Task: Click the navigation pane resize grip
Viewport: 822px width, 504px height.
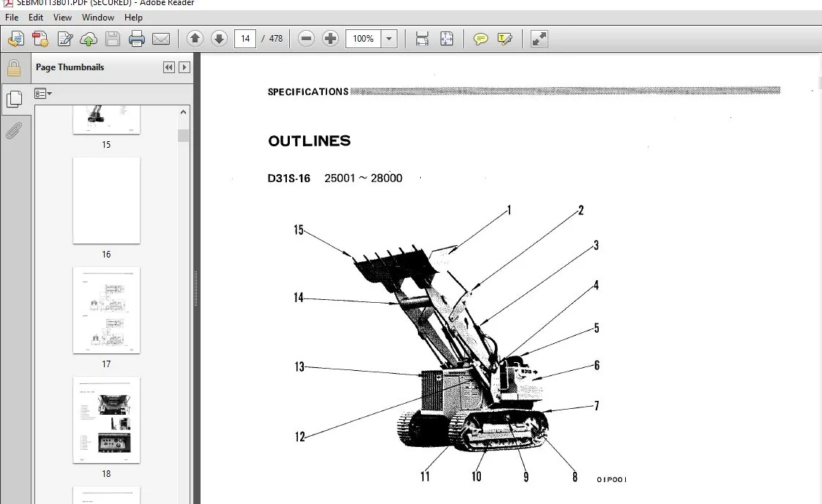Action: 197,289
